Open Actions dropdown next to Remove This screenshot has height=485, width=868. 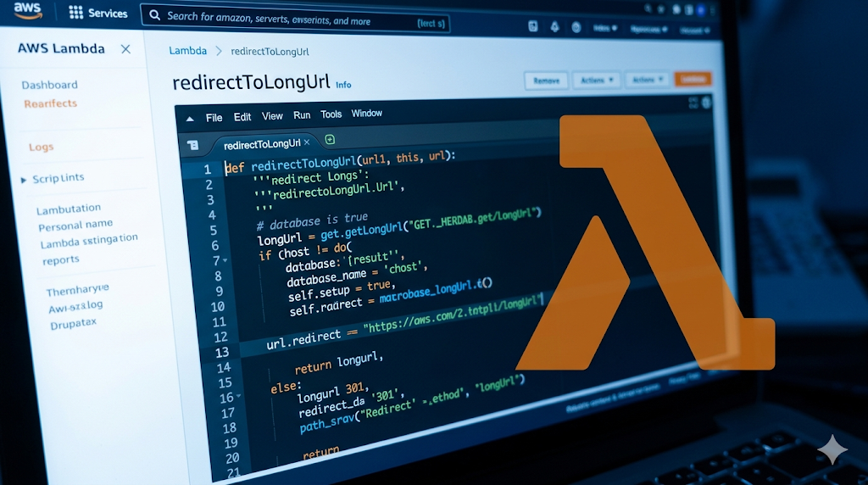[x=596, y=81]
